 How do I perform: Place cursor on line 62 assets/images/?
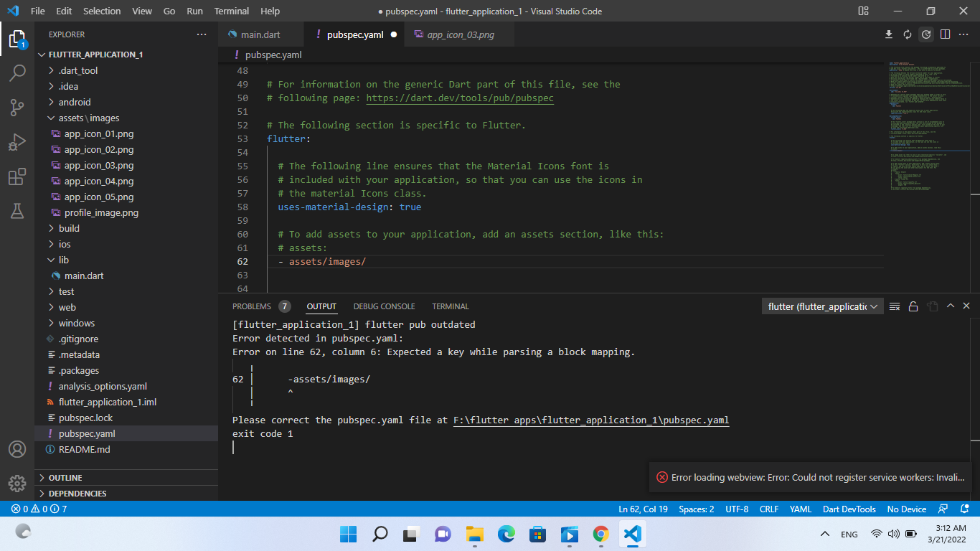(x=327, y=261)
